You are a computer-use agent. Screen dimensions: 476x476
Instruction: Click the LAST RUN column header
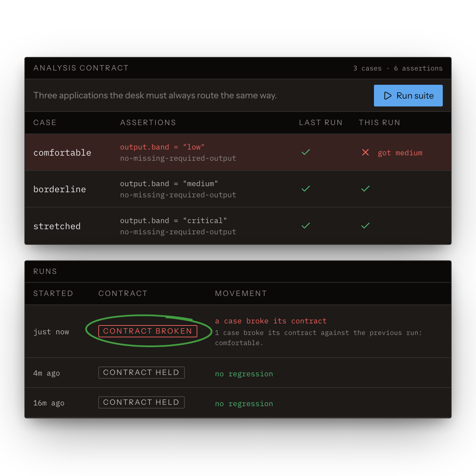(x=321, y=123)
